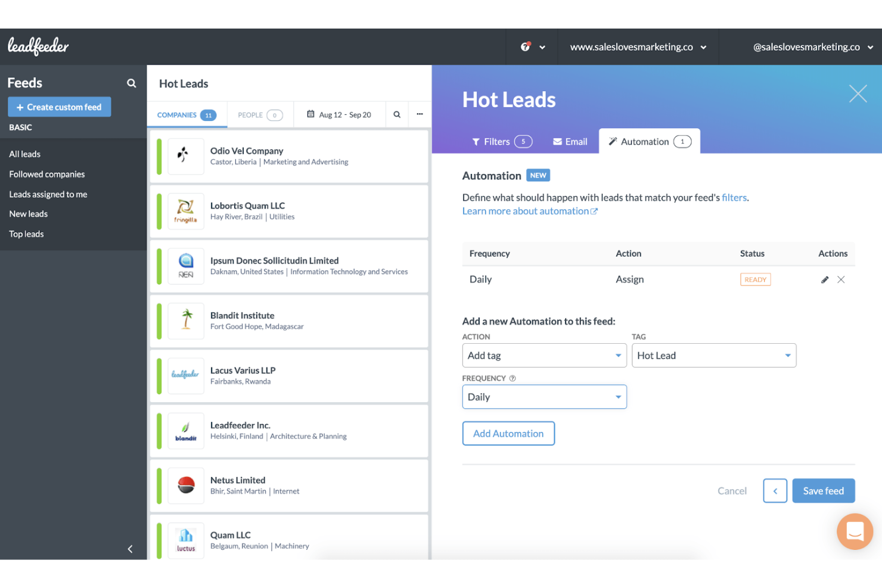Click the NEW badge next to Automation
This screenshot has height=588, width=882.
[538, 175]
